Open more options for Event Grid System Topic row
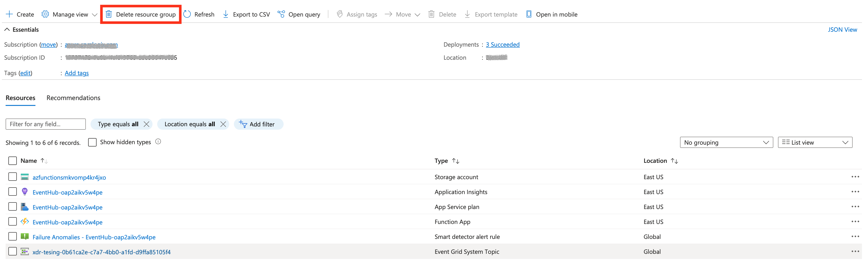The image size is (868, 279). [855, 251]
